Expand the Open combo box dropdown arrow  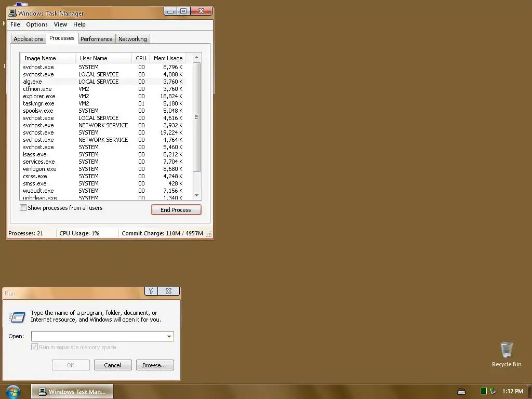coord(169,336)
